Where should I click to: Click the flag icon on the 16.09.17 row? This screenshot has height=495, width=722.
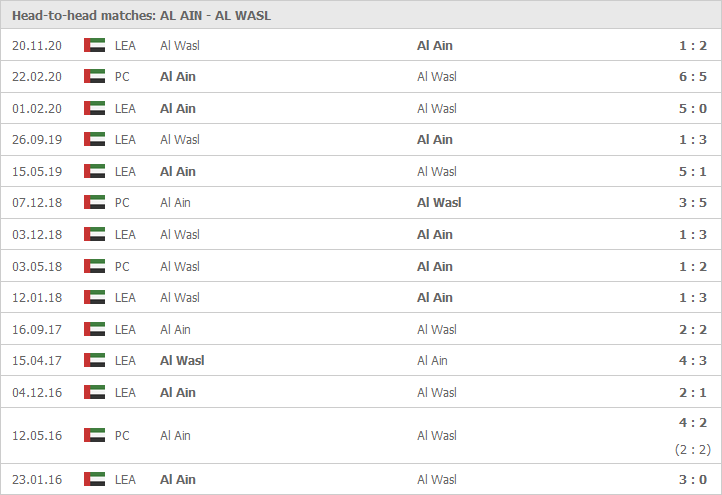[95, 329]
